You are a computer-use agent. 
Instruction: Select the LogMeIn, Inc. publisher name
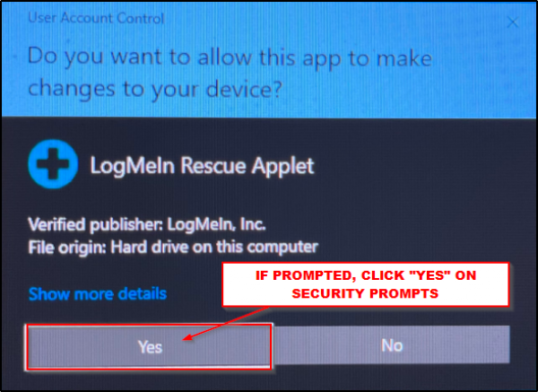coord(216,224)
